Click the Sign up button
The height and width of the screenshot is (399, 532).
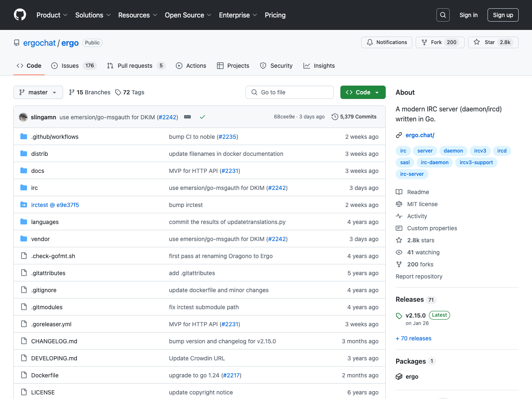pyautogui.click(x=503, y=15)
